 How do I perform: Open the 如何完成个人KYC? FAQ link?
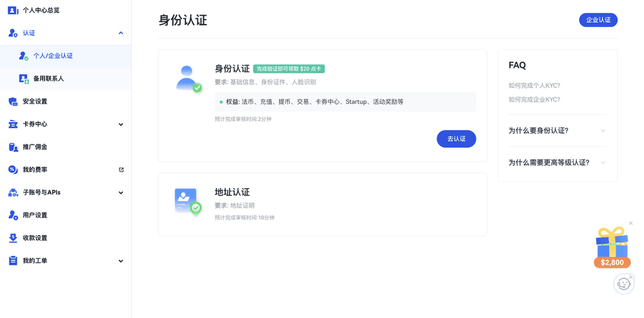tap(534, 85)
